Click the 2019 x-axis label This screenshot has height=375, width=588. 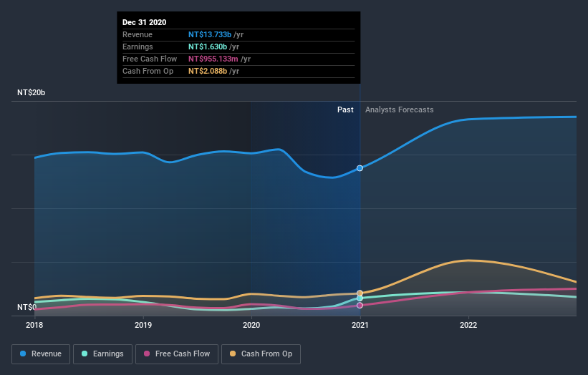coord(143,325)
